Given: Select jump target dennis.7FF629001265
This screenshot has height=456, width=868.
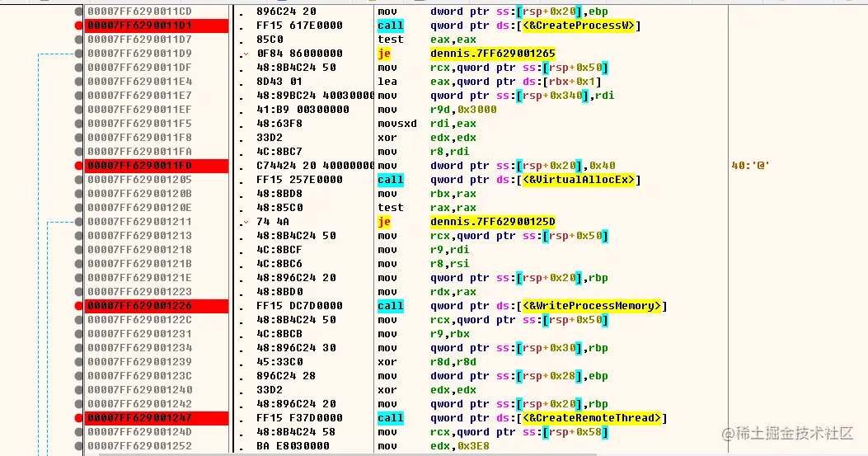Looking at the screenshot, I should coord(493,54).
